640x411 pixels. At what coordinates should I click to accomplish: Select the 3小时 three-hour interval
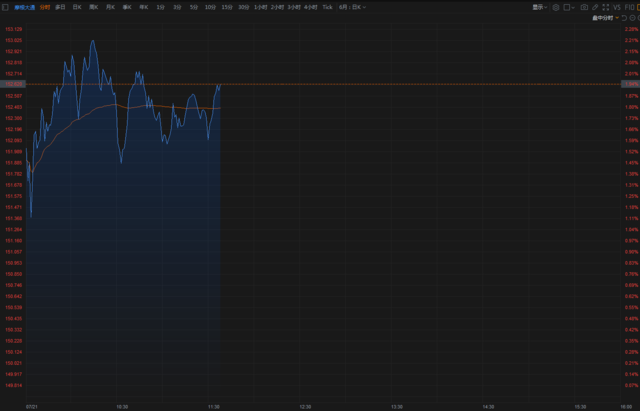(x=294, y=7)
